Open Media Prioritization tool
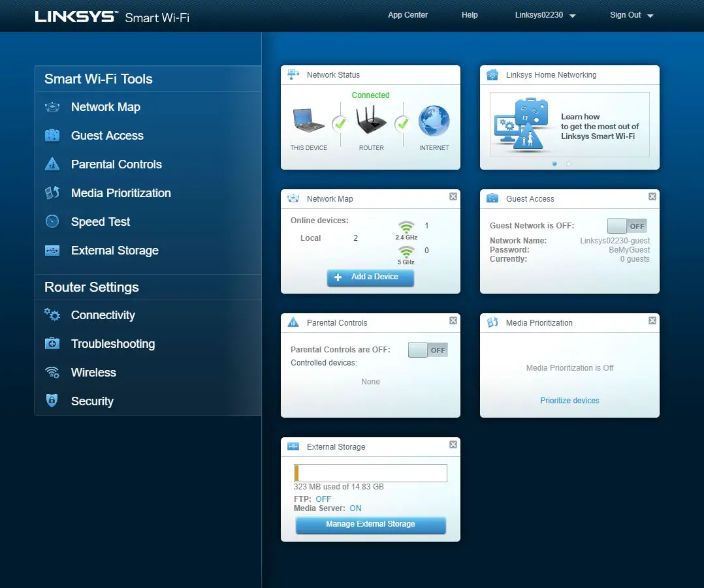704x588 pixels. (120, 193)
